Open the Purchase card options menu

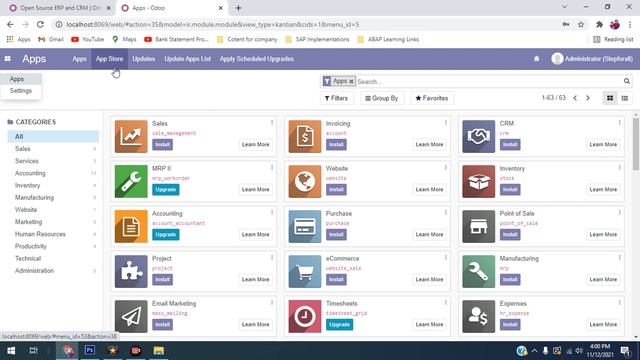(446, 213)
